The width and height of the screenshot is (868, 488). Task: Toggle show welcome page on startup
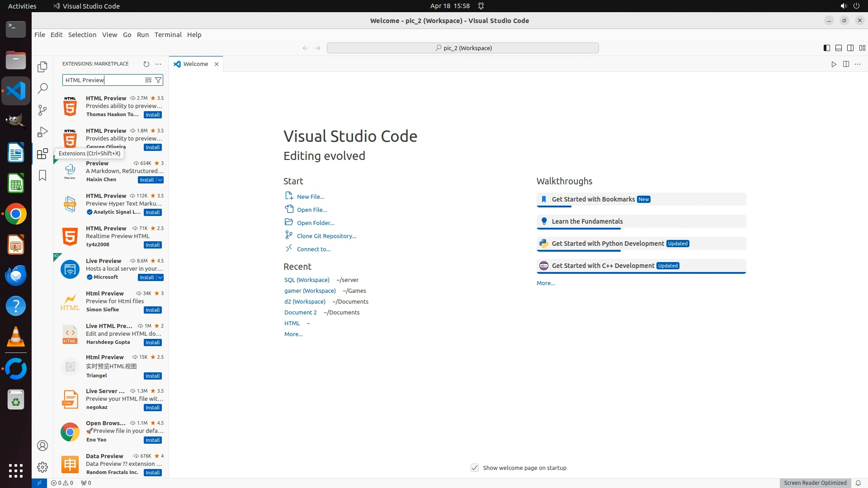click(x=475, y=468)
